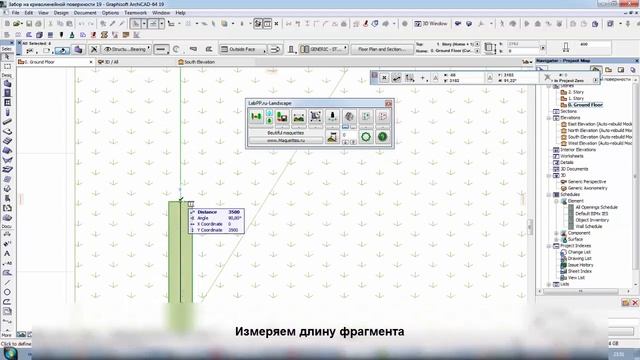Viewport: 640px width, 360px height.
Task: Open the Teamwork menu
Action: tap(135, 13)
